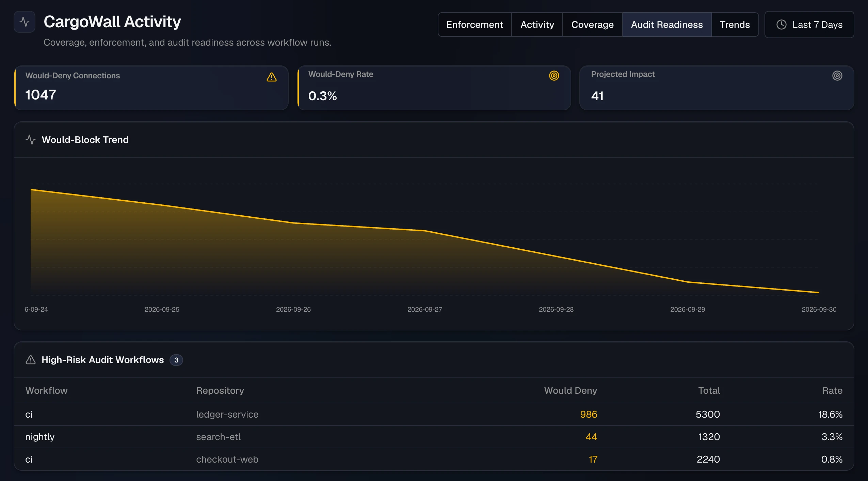Select the checkout-web repository cell
Screen dimensions: 868x481
pyautogui.click(x=227, y=459)
